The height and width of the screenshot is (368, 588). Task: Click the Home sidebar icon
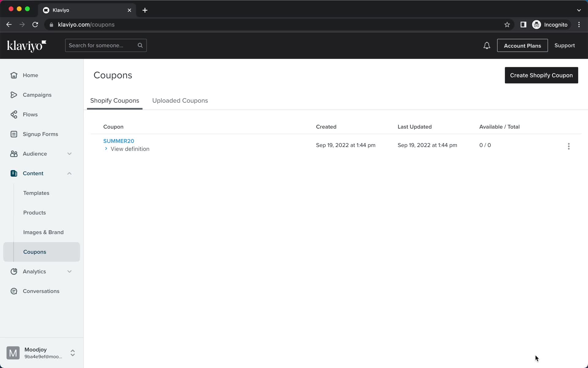[x=14, y=75]
